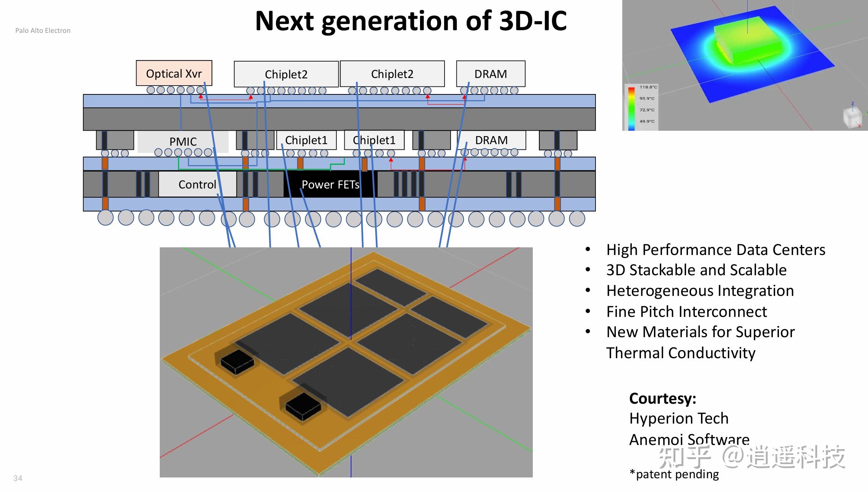The height and width of the screenshot is (492, 868).
Task: Click the slide title text
Action: (x=410, y=21)
